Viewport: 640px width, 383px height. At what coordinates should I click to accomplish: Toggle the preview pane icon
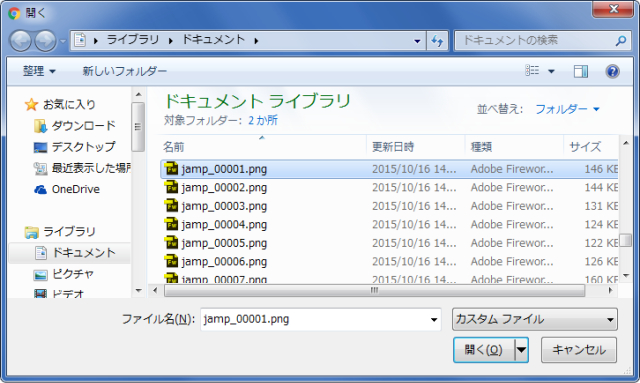click(x=580, y=71)
